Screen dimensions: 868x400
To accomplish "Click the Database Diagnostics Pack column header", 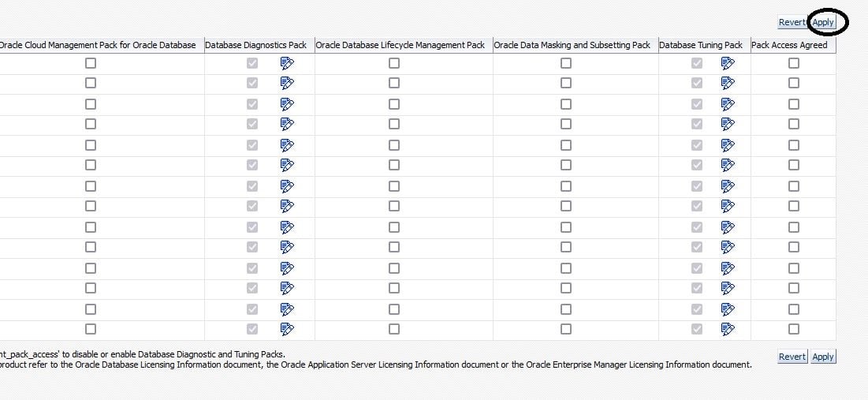I will (x=255, y=45).
